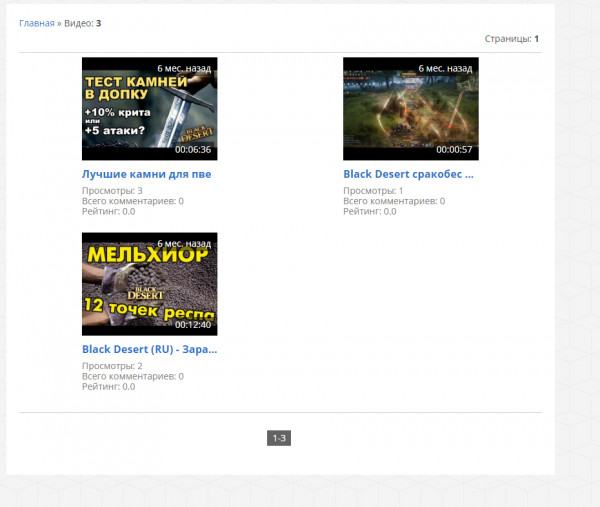The width and height of the screenshot is (600, 507).
Task: Click 'Видео: 3' breadcrumb text
Action: (x=83, y=23)
